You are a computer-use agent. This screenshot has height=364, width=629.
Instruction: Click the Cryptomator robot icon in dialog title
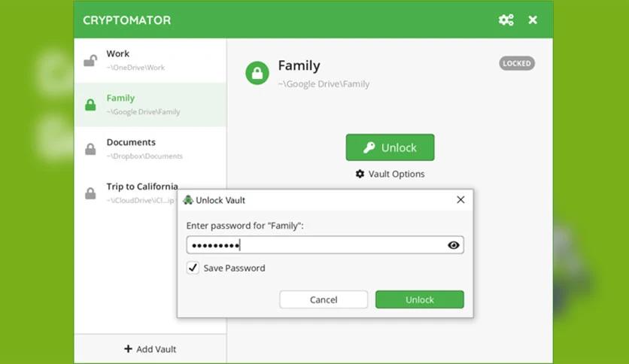(188, 199)
